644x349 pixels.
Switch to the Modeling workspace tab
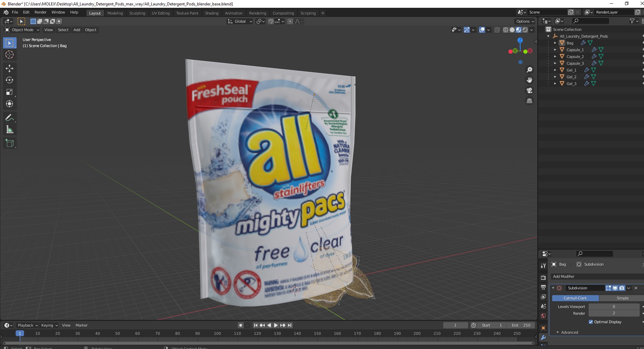(115, 13)
